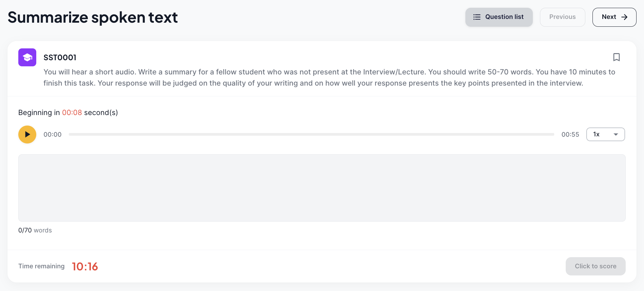This screenshot has width=644, height=291.
Task: Bookmark question SST0001
Action: tap(617, 57)
